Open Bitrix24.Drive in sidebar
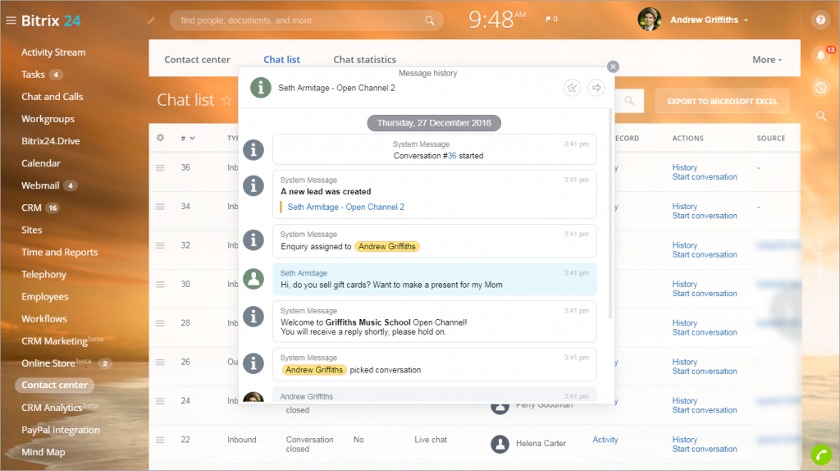The height and width of the screenshot is (471, 840). [x=50, y=141]
